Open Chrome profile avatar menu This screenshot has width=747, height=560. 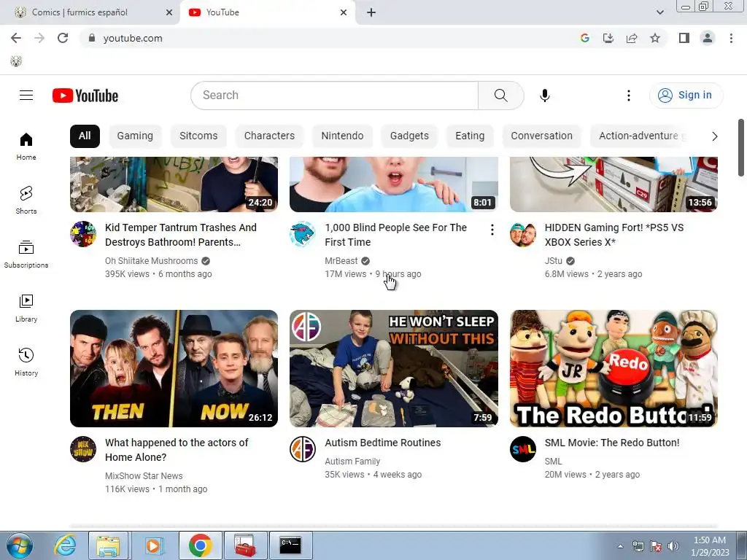click(708, 38)
